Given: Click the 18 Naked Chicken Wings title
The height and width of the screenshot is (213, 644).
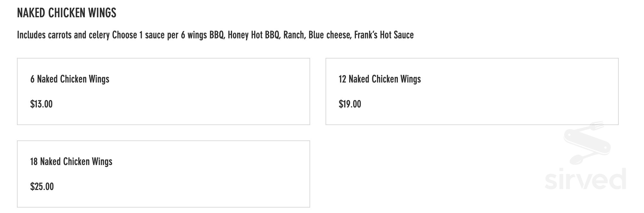Looking at the screenshot, I should click(71, 162).
